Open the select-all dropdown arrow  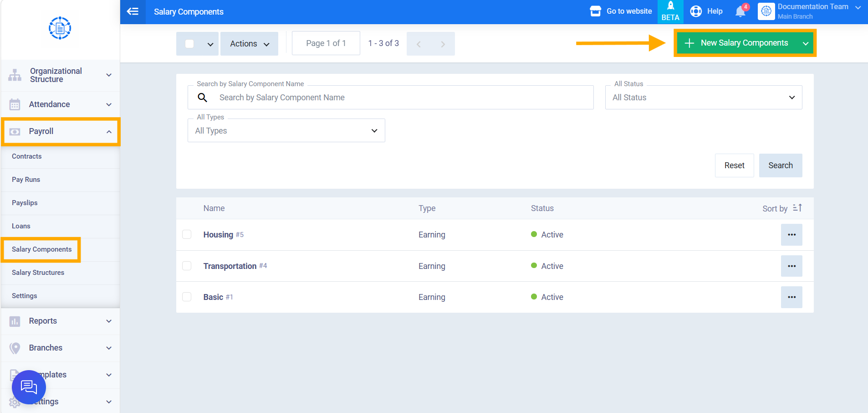210,44
